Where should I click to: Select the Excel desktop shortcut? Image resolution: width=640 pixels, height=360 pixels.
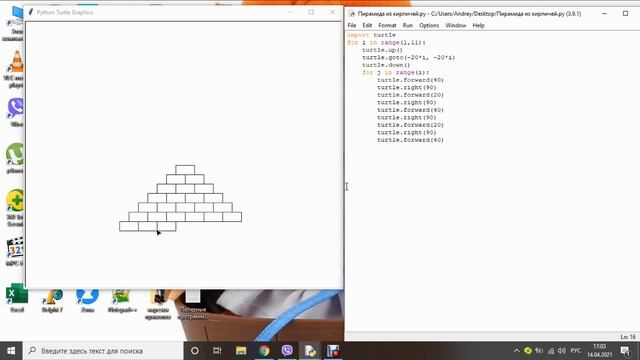(x=17, y=298)
